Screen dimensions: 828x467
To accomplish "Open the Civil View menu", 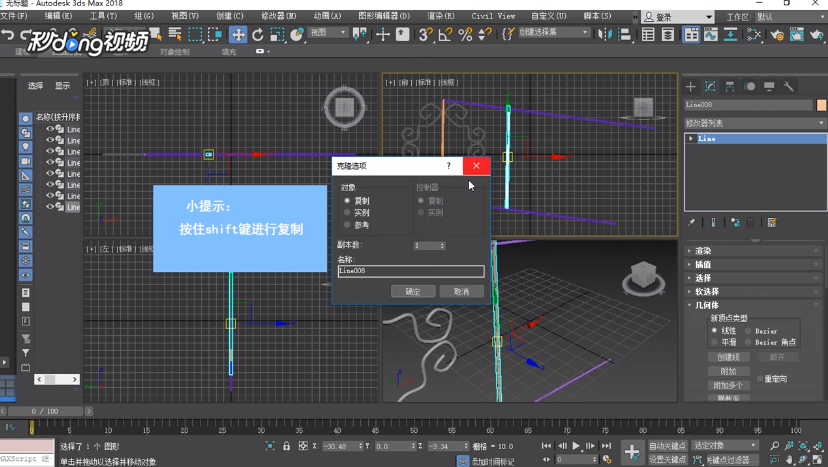I will tap(493, 16).
